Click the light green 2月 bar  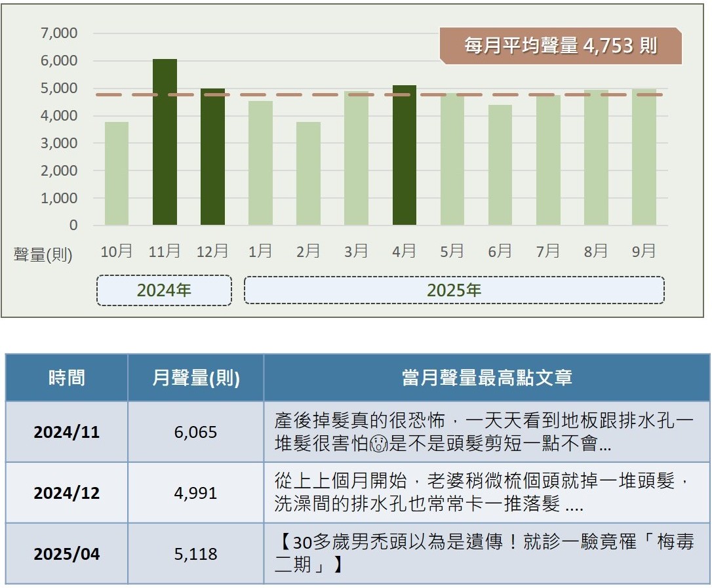click(x=308, y=174)
